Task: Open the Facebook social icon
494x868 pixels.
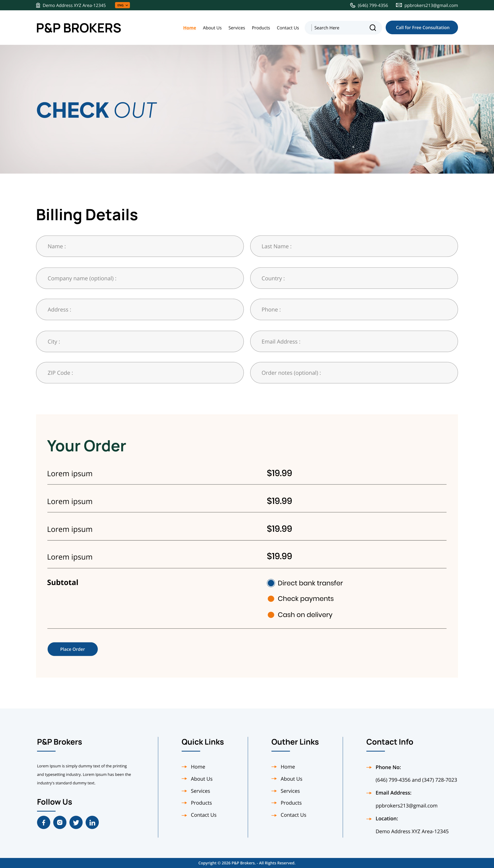Action: [x=43, y=822]
